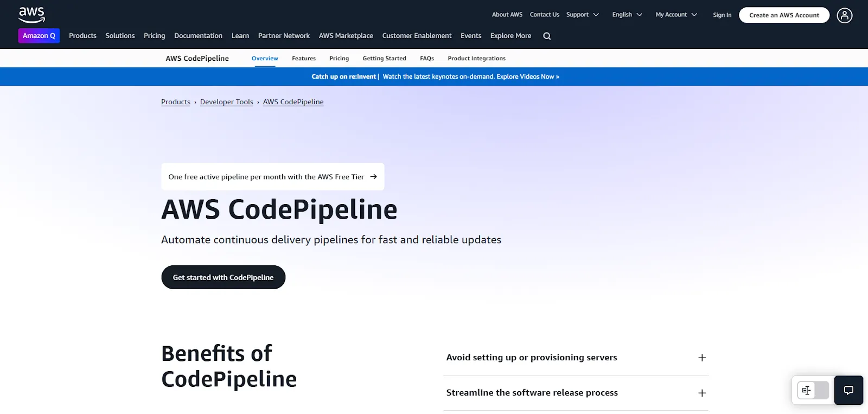Switch to the Features tab

click(304, 59)
